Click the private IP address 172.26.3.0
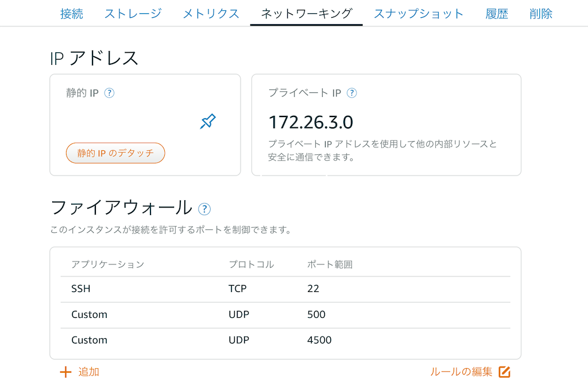588x390 pixels. click(x=311, y=122)
